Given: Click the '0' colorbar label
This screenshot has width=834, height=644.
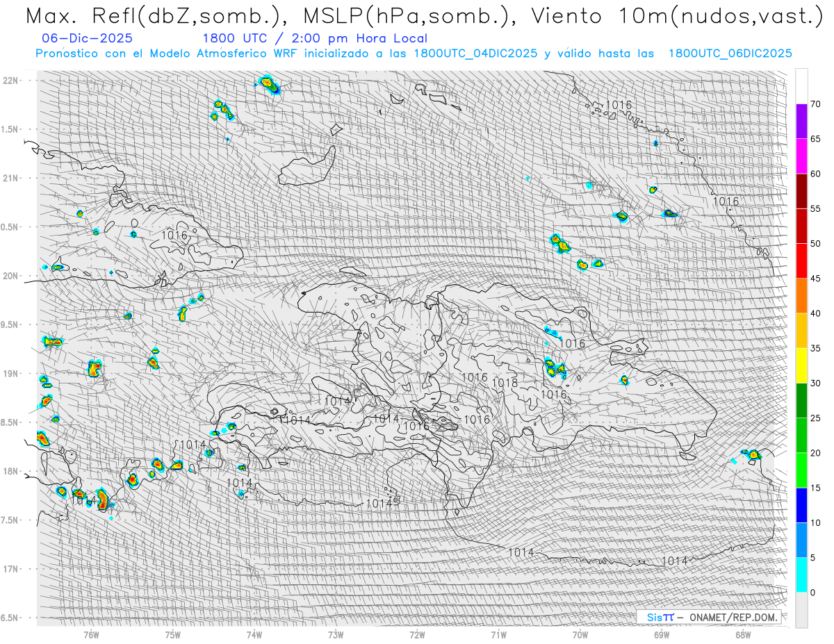Looking at the screenshot, I should pos(812,593).
